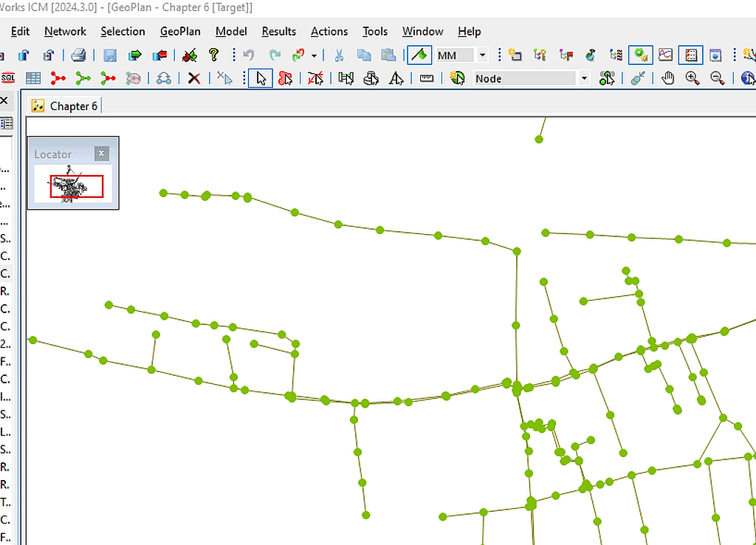This screenshot has width=756, height=545.
Task: Click the red X clear selection icon
Action: click(194, 78)
